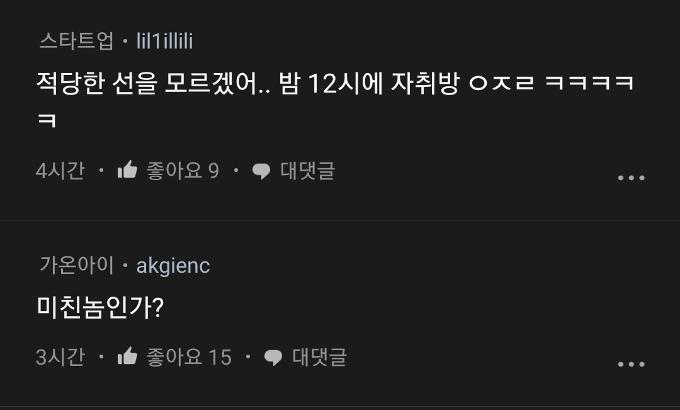Select the comment text '미친놈인가?'
Image resolution: width=680 pixels, height=410 pixels.
coord(100,307)
